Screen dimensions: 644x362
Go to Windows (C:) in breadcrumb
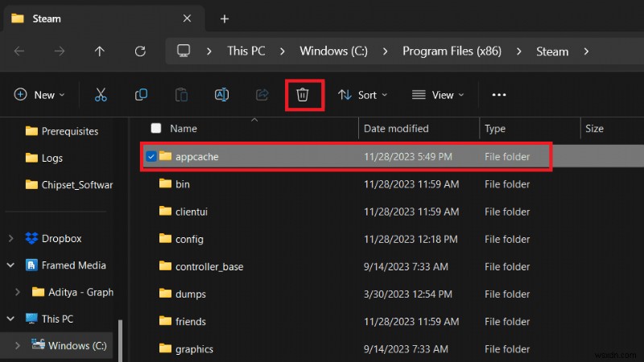333,51
